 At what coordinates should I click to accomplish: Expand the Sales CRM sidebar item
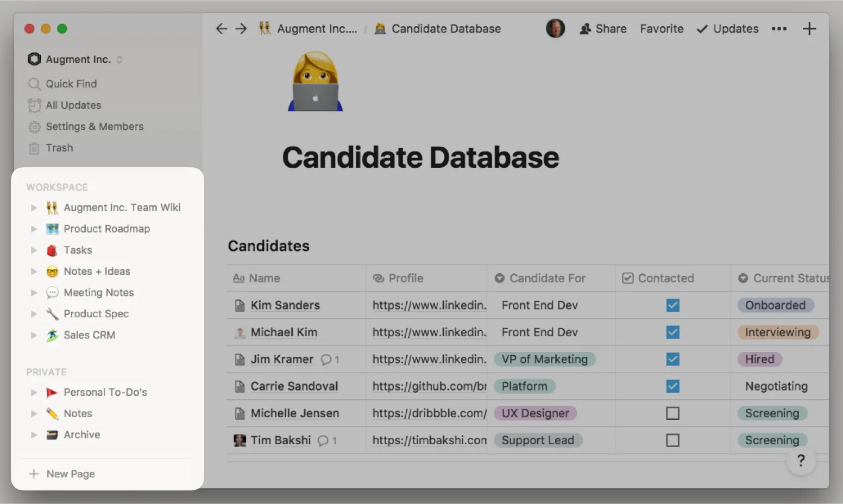(34, 335)
